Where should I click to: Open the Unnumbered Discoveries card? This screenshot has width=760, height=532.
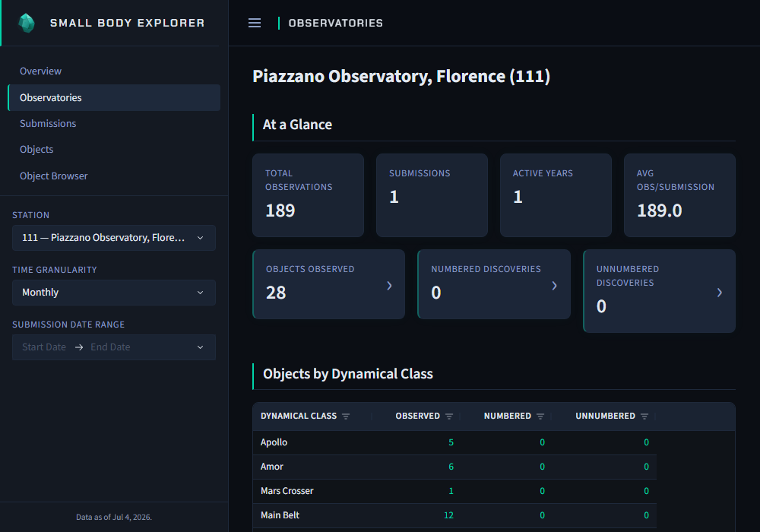(x=659, y=291)
